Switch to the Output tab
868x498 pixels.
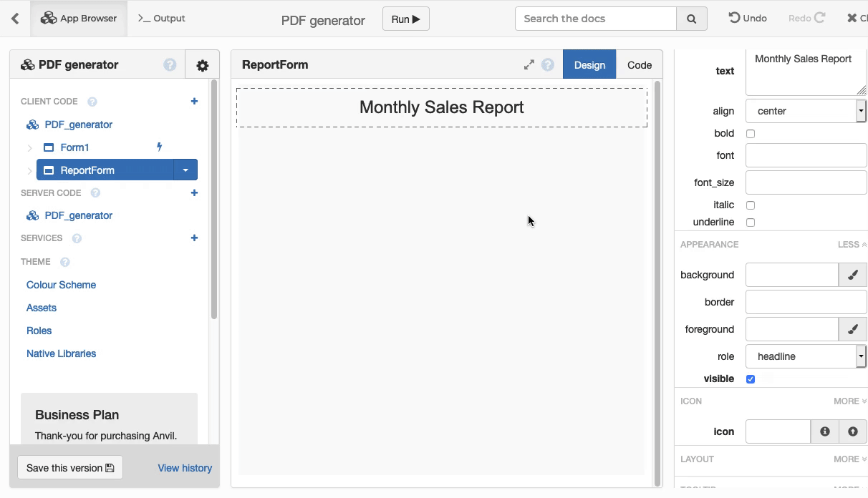coord(161,19)
